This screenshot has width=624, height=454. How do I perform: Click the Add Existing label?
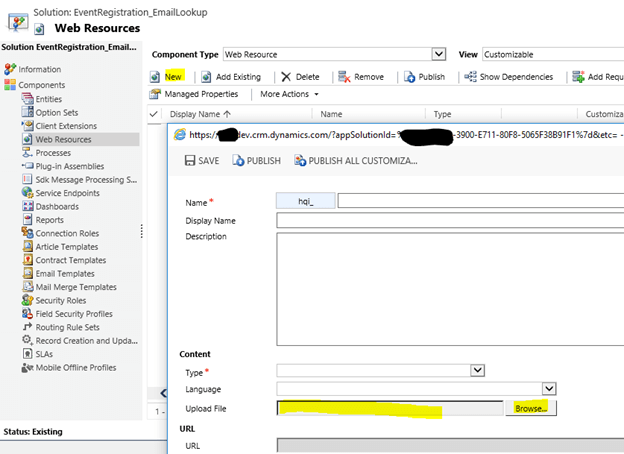[238, 77]
